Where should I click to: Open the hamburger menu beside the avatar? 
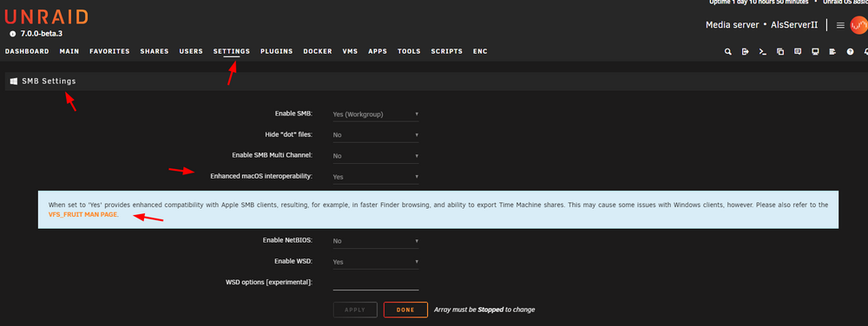coord(840,25)
